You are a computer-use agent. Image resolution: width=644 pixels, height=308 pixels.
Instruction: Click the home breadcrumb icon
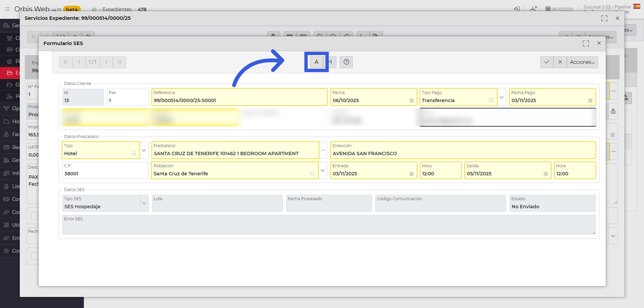pyautogui.click(x=94, y=9)
